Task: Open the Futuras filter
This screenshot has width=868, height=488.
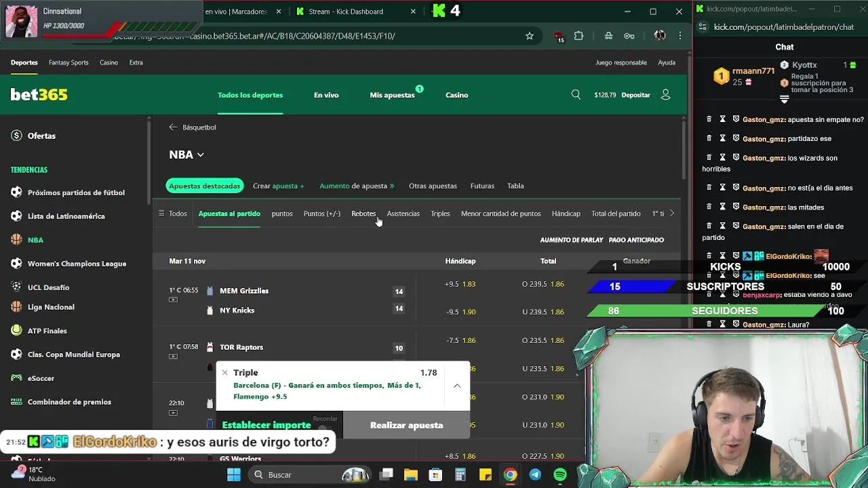Action: click(482, 186)
